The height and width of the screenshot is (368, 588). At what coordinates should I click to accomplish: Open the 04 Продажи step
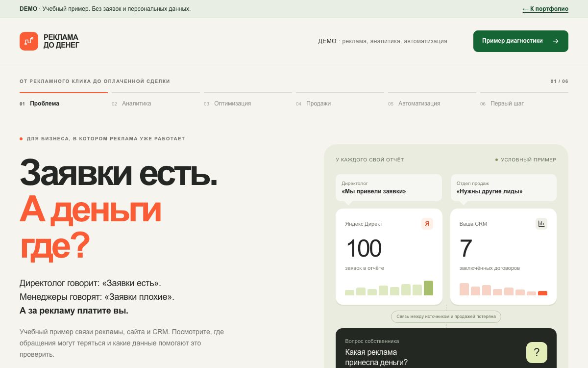340,100
